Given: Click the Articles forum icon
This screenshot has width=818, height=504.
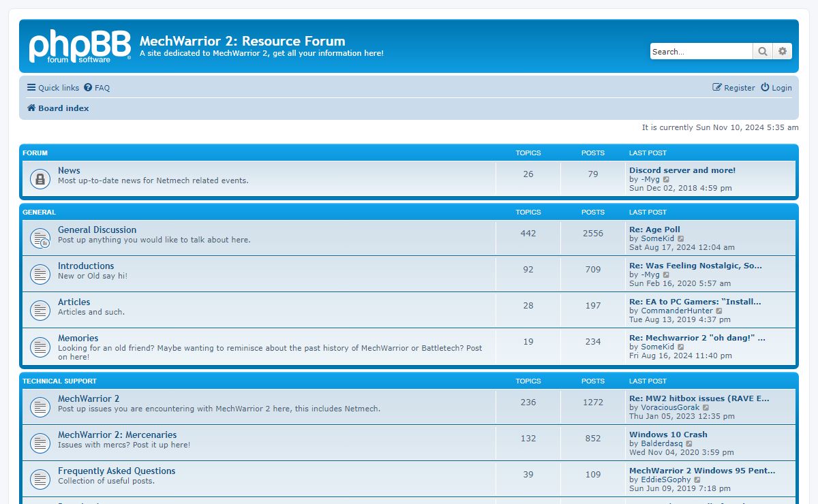Looking at the screenshot, I should tap(40, 310).
